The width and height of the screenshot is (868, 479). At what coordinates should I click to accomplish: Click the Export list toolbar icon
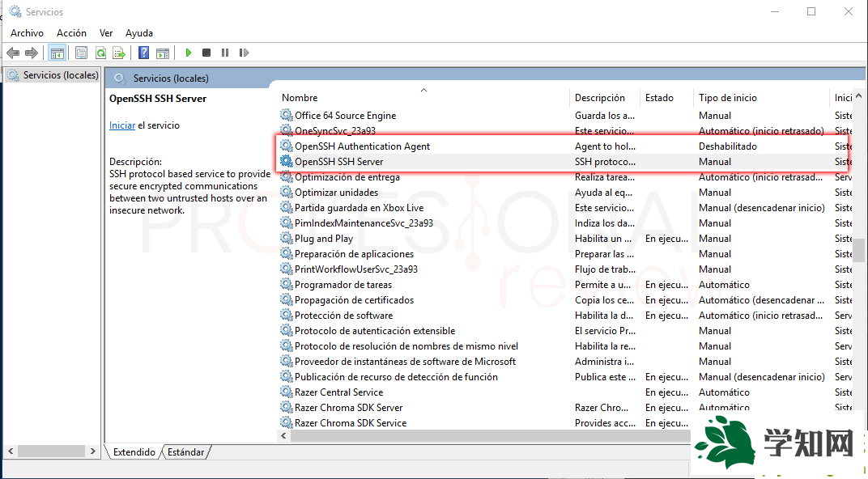[x=119, y=53]
